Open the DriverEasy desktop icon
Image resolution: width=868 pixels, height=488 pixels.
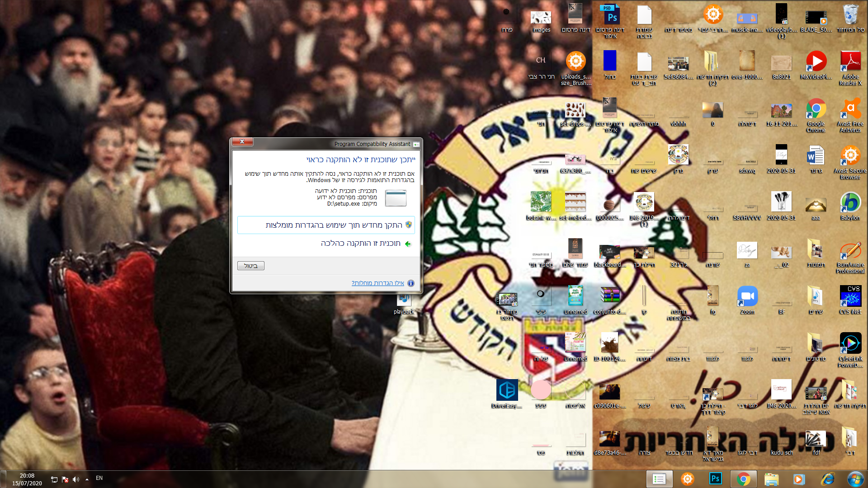pyautogui.click(x=507, y=394)
